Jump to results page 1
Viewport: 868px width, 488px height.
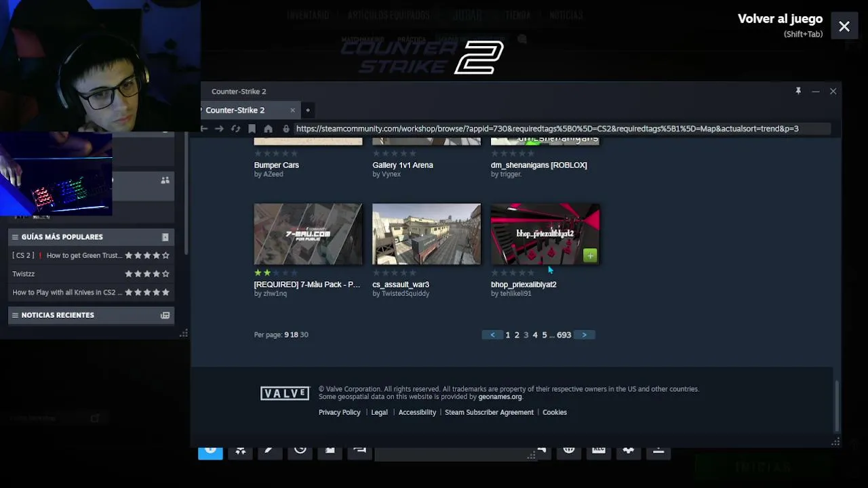[x=507, y=335]
